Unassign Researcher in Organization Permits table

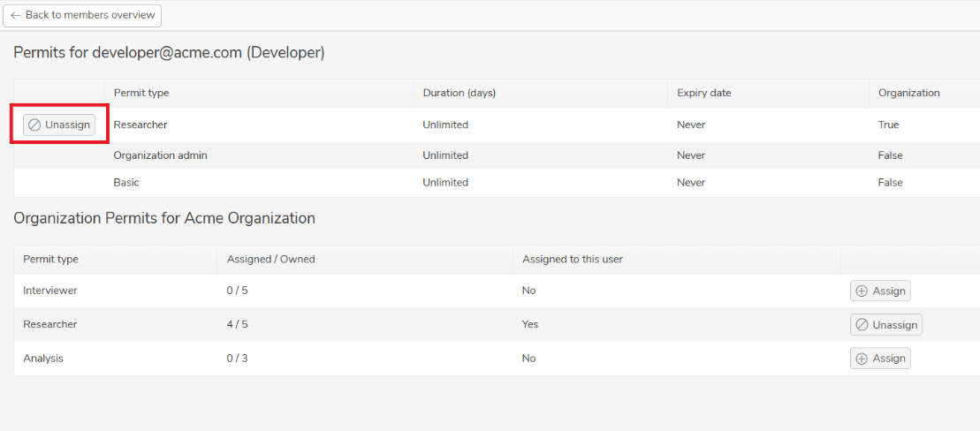pyautogui.click(x=885, y=325)
